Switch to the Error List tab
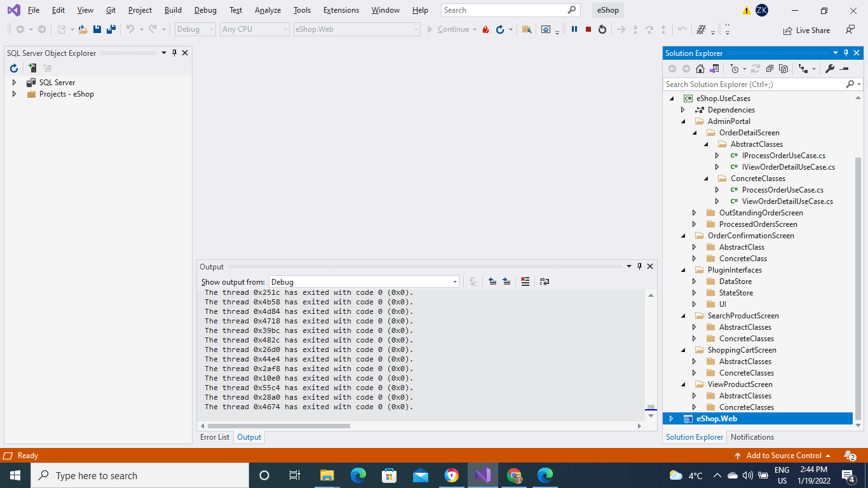This screenshot has height=488, width=868. tap(214, 437)
